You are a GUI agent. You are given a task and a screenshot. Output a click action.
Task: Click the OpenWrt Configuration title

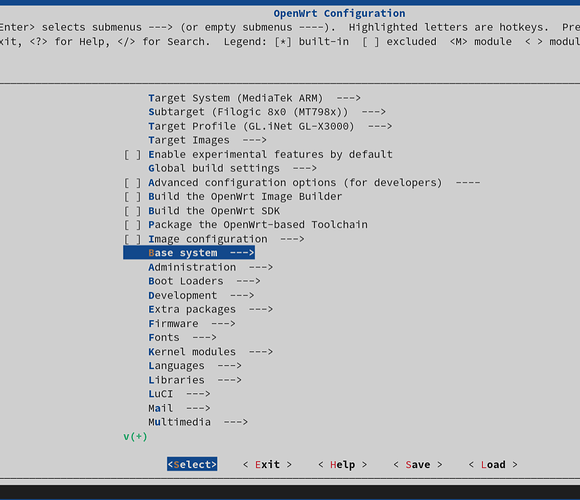click(339, 14)
